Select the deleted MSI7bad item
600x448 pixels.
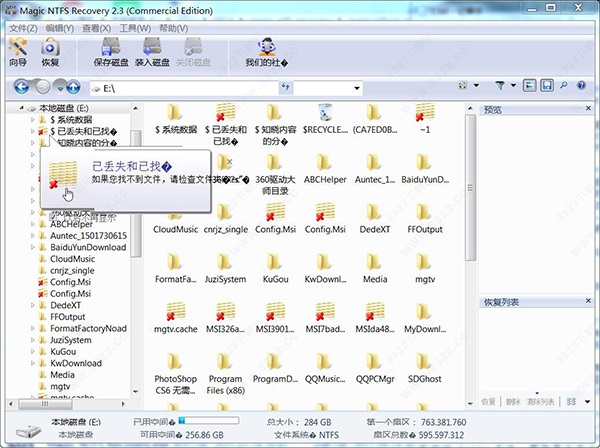coord(325,318)
